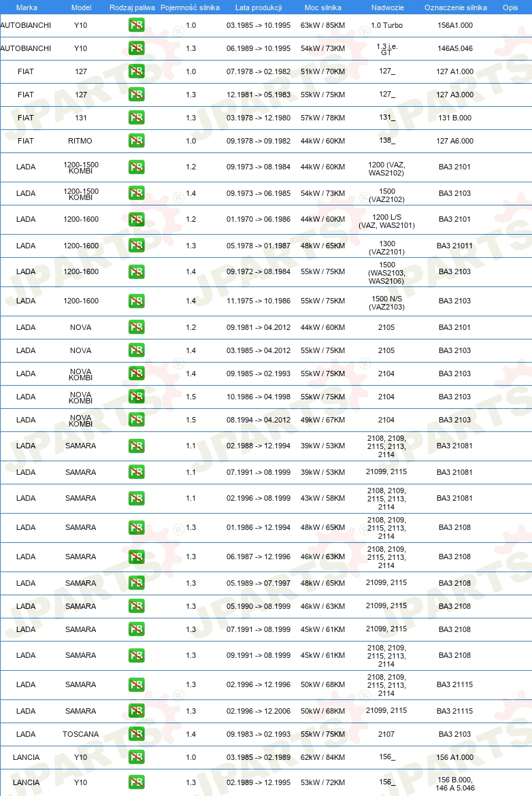Click fuel icon in Lada Nova 1.4 03.1985 row

[137, 350]
